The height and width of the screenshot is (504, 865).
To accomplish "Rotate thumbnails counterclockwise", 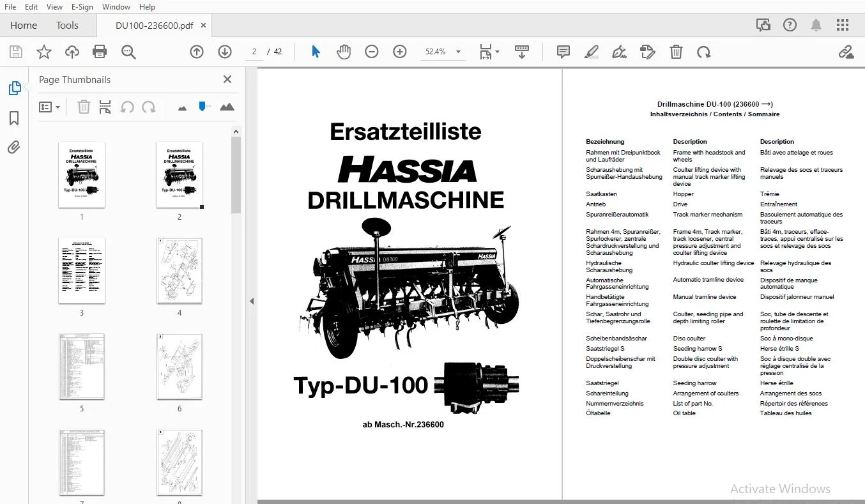I will click(x=127, y=107).
